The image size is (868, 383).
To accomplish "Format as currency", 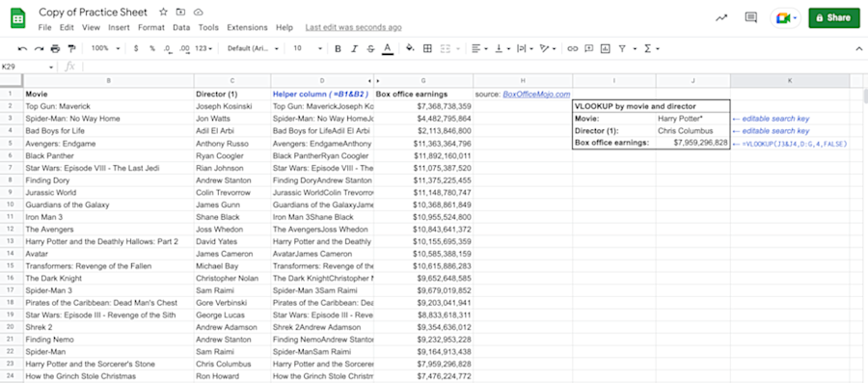I will (x=136, y=48).
